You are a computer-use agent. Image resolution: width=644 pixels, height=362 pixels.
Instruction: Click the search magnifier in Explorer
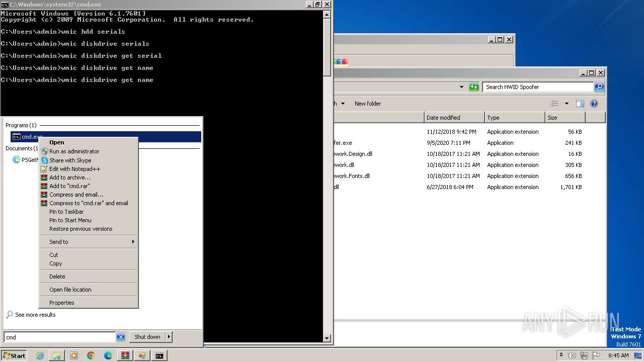tap(599, 87)
